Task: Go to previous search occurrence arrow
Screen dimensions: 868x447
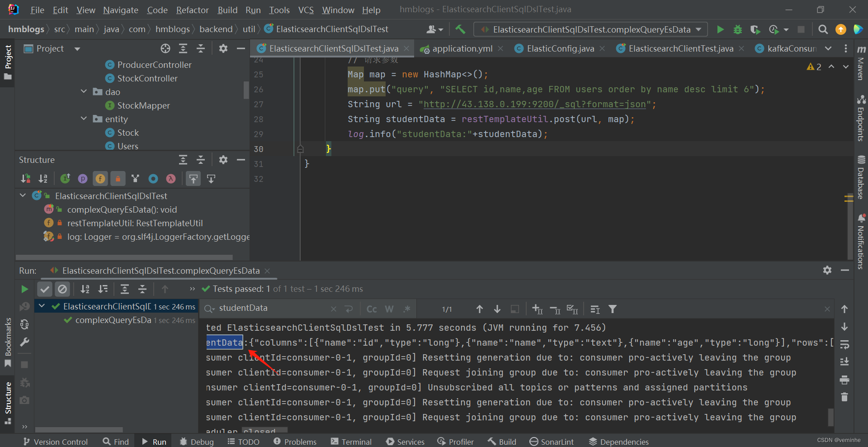Action: coord(480,309)
